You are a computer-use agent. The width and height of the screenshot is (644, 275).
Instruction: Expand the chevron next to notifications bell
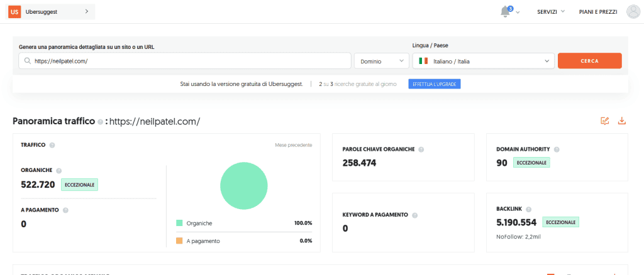[x=518, y=13]
